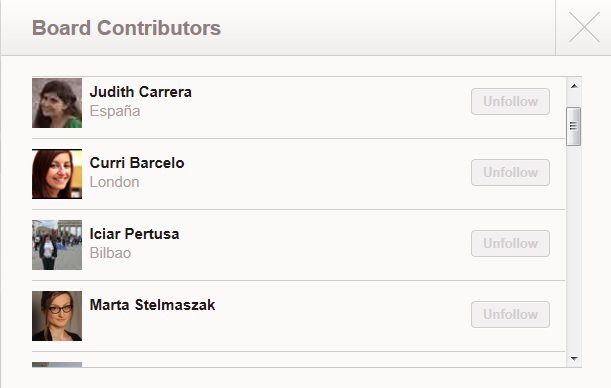This screenshot has height=388, width=611.
Task: Click the empty scrollbar track below the thumb
Action: coord(574,248)
